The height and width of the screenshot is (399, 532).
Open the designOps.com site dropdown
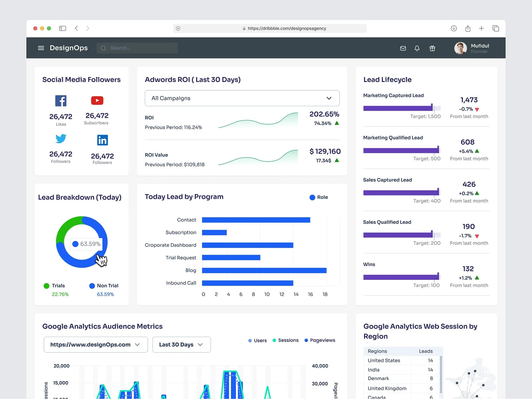(x=96, y=345)
